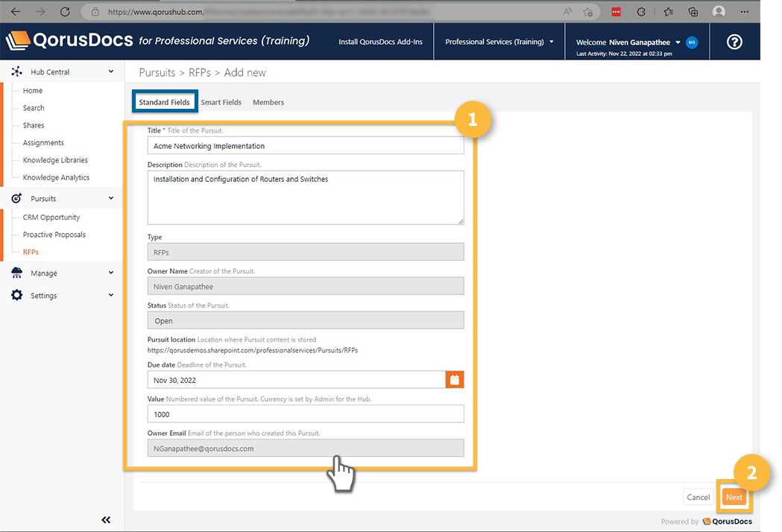Open Proactive Proposals under Pursuits

click(x=54, y=235)
